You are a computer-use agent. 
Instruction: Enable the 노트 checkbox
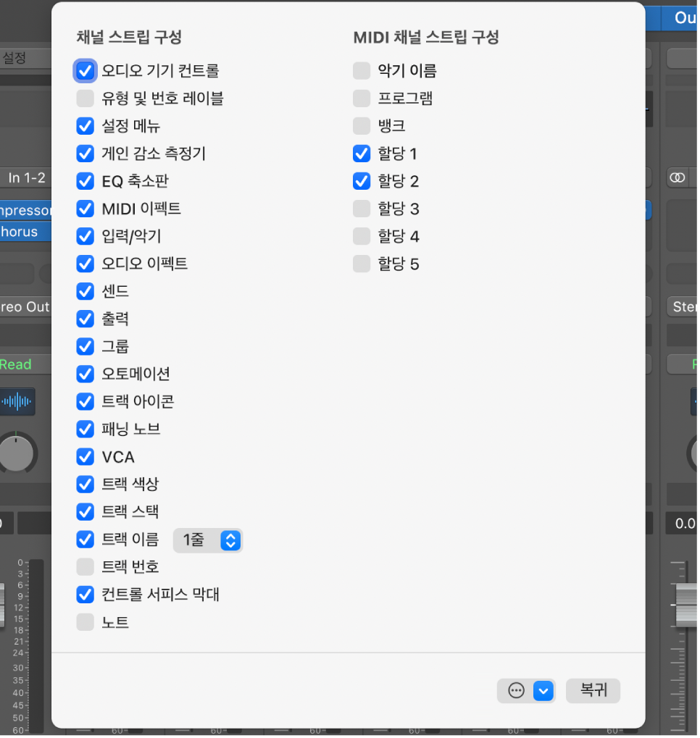pos(86,622)
